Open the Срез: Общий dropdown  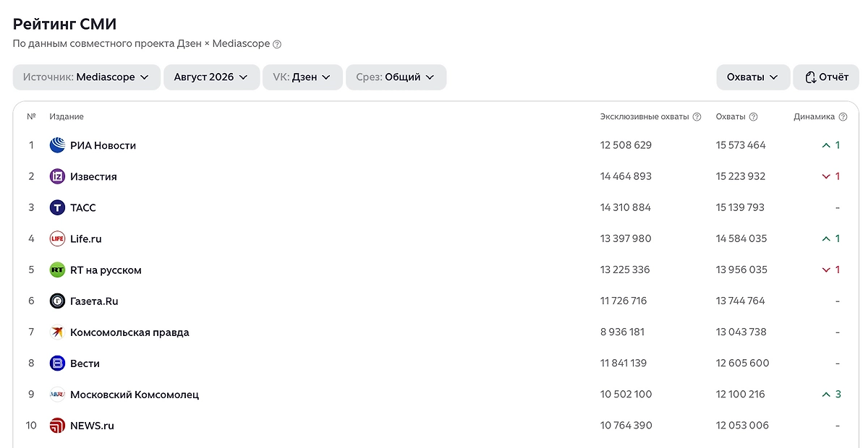(x=396, y=77)
